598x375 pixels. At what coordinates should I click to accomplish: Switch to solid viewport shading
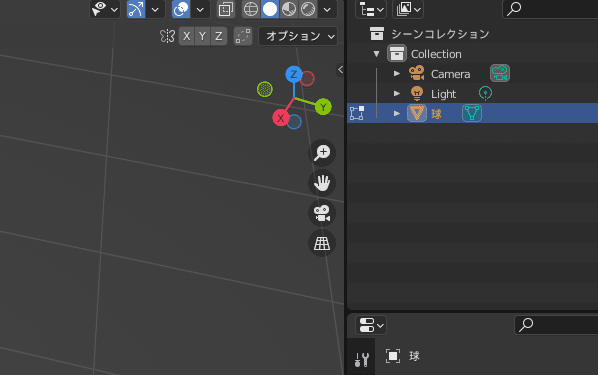270,9
